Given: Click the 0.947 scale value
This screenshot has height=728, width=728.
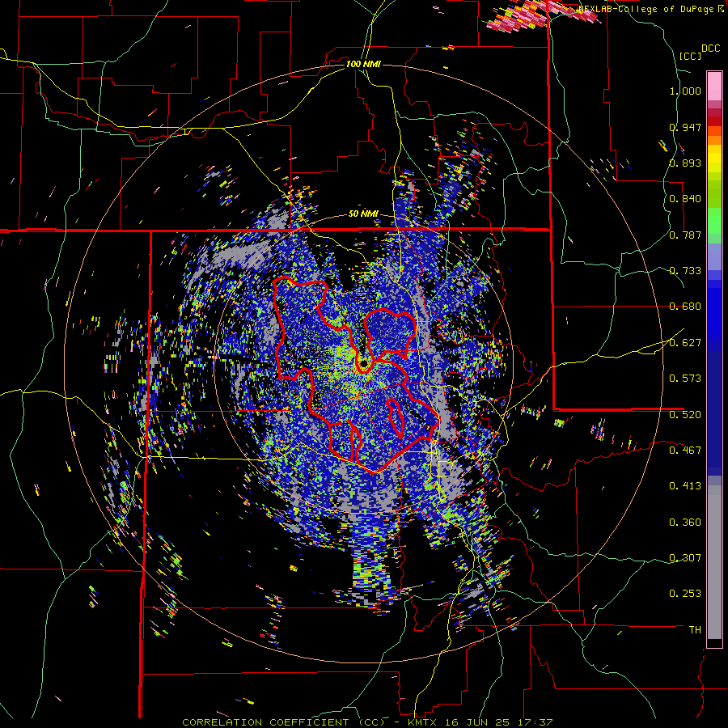Looking at the screenshot, I should [x=685, y=127].
